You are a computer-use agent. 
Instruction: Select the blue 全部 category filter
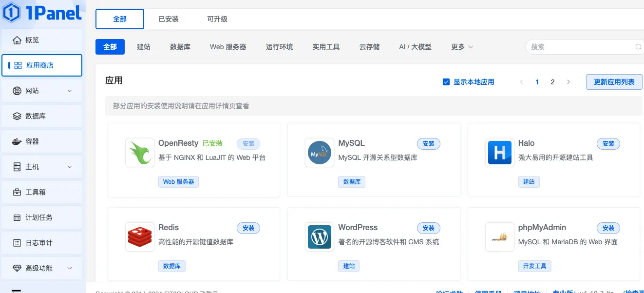point(110,47)
